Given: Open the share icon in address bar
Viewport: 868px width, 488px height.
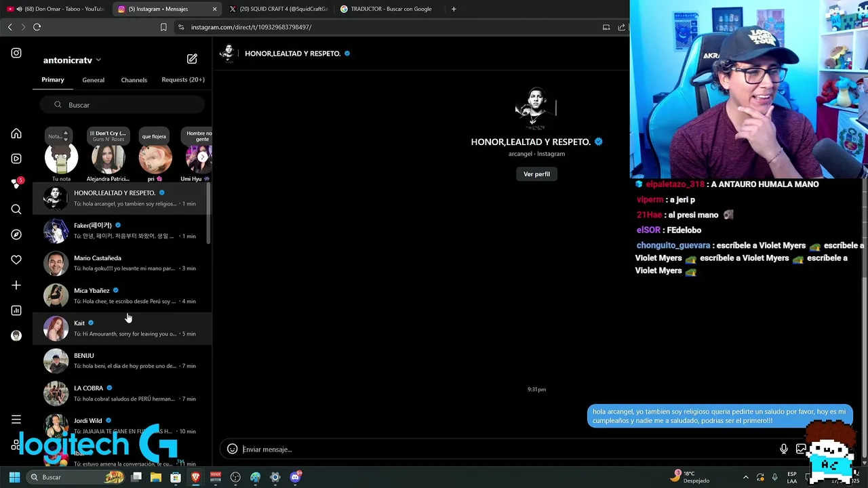Looking at the screenshot, I should 621,27.
